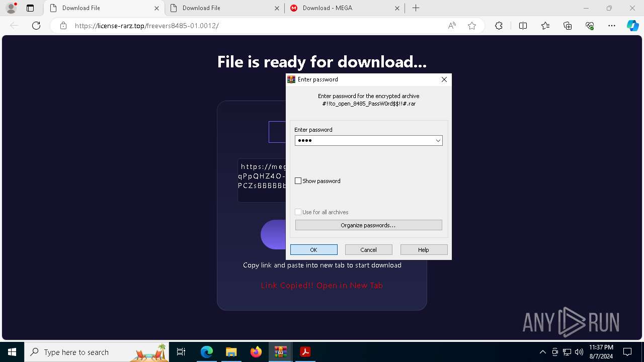Open notification center icon

(627, 352)
